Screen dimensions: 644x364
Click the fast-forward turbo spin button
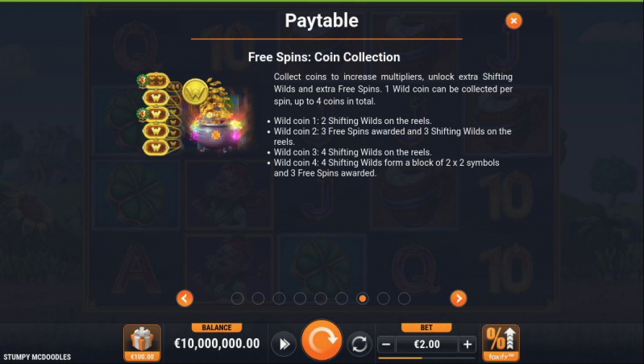pyautogui.click(x=284, y=344)
